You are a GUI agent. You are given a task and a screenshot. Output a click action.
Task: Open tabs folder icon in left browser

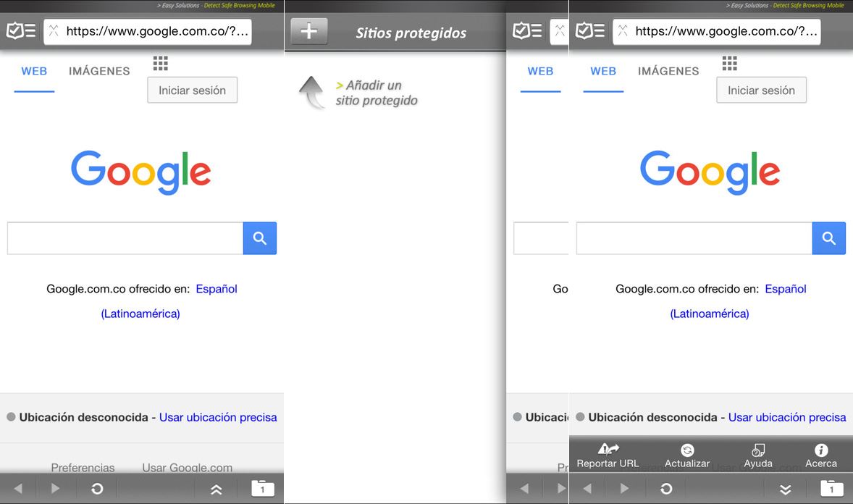coord(263,488)
